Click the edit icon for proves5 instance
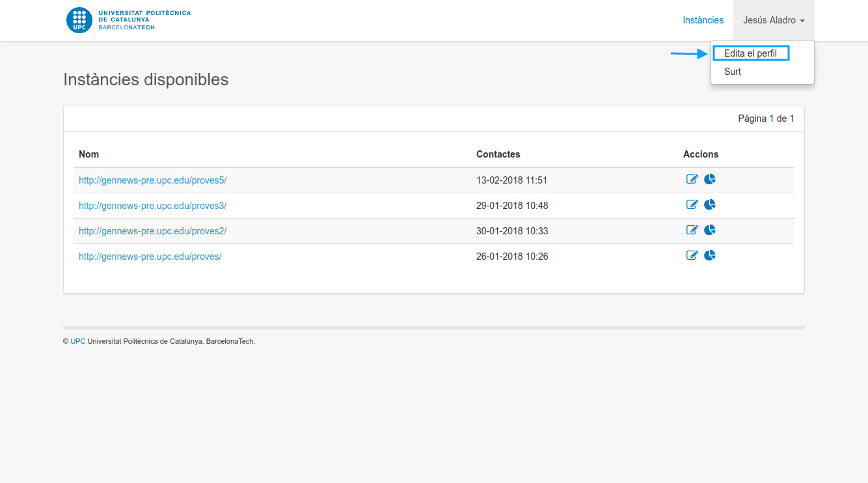Screen dimensions: 868x483 pyautogui.click(x=692, y=180)
